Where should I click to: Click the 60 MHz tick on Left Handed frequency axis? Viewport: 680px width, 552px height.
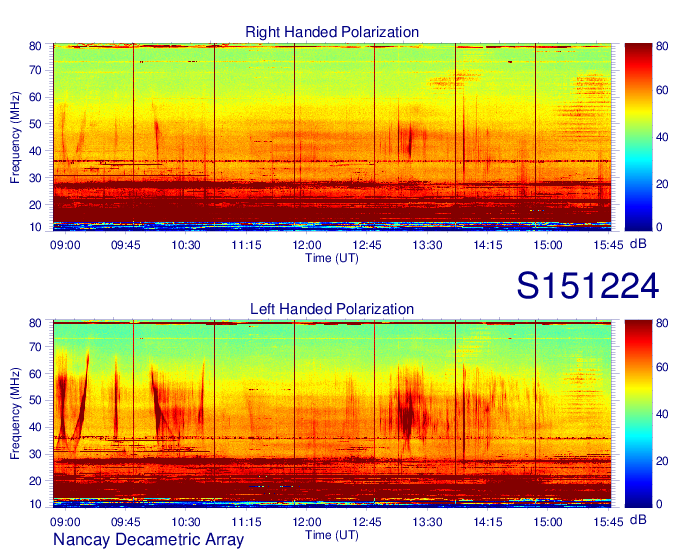[x=35, y=374]
